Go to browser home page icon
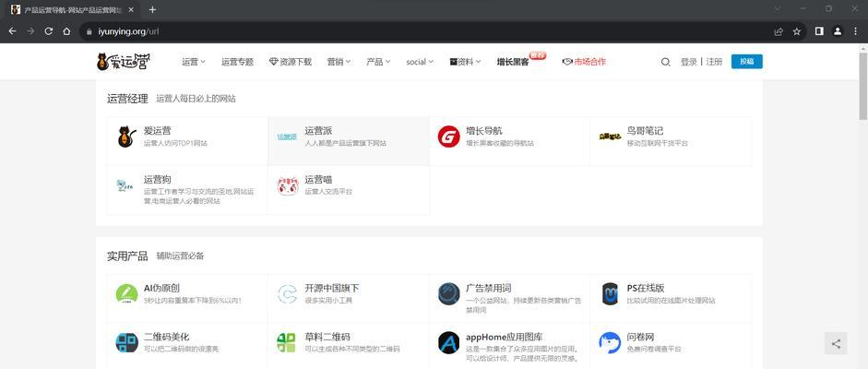 [x=66, y=31]
